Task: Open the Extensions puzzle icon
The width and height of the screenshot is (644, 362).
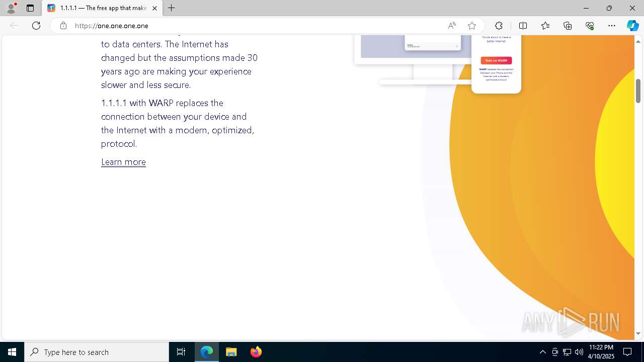Action: 499,26
